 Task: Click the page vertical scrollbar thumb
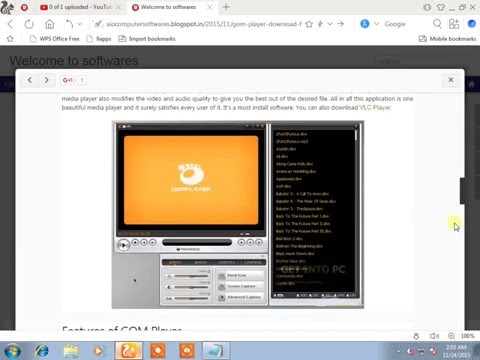point(462,191)
